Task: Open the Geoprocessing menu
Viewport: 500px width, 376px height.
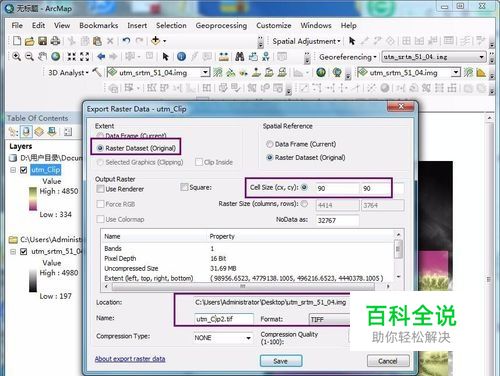Action: tap(221, 25)
